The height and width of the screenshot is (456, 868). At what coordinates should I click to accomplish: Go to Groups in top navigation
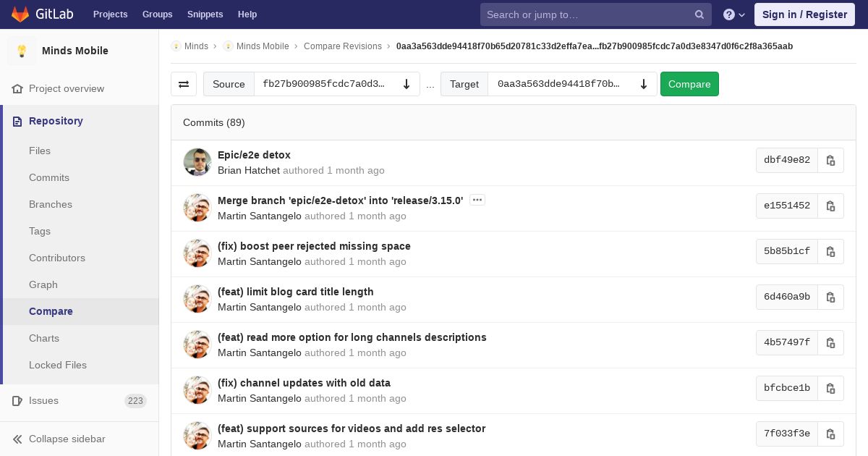(x=157, y=14)
